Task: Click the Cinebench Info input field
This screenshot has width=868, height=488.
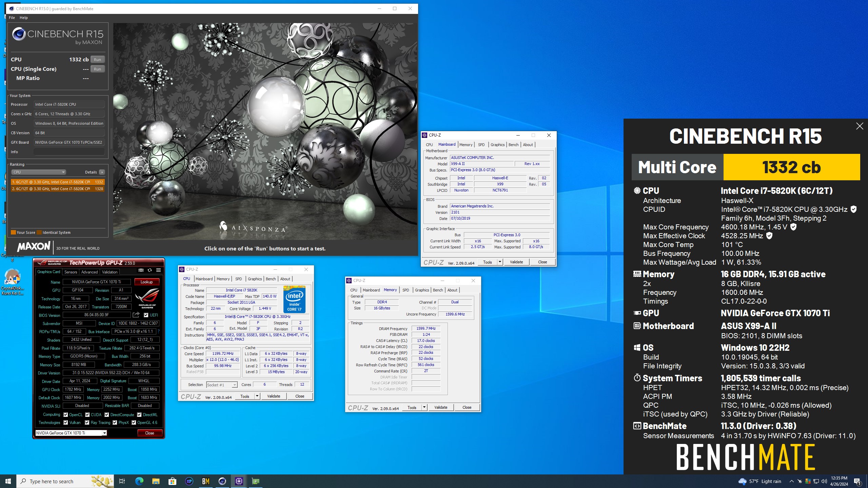Action: 69,152
